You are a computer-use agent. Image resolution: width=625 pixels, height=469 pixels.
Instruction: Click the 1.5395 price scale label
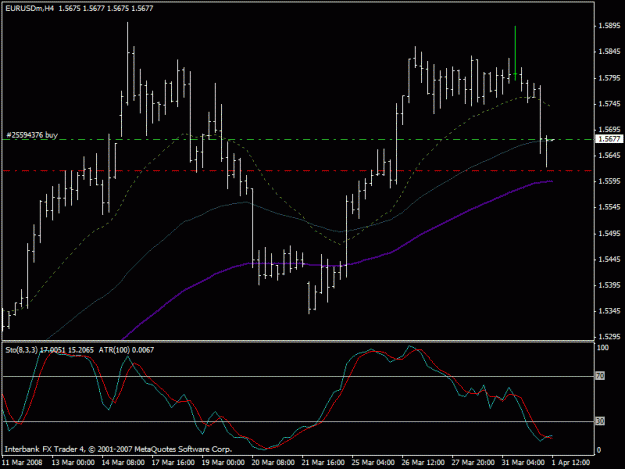[609, 285]
